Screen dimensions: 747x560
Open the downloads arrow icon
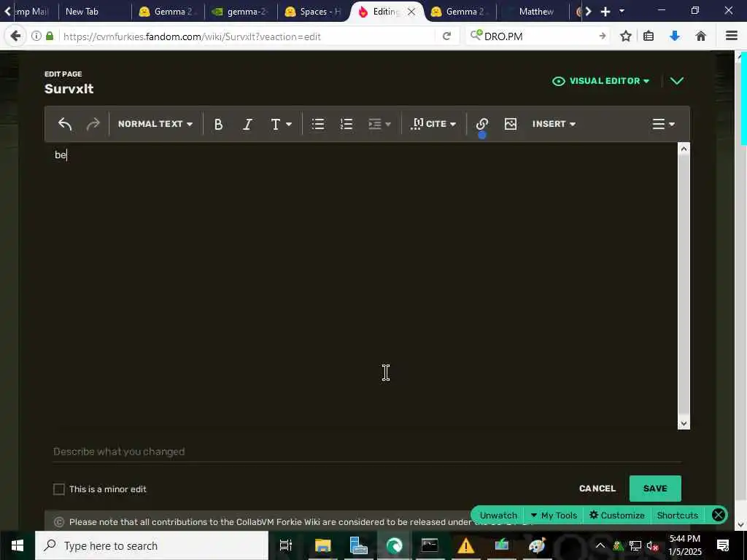point(675,36)
